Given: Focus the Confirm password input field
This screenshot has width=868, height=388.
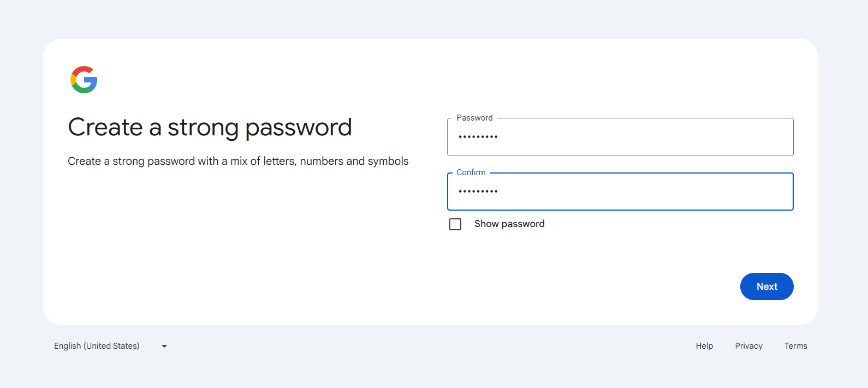Looking at the screenshot, I should click(620, 192).
